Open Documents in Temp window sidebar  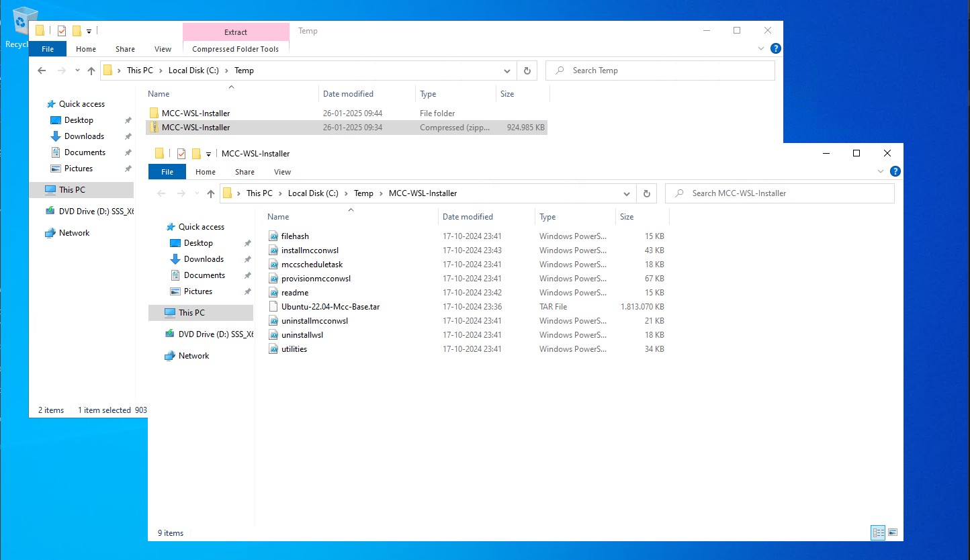click(x=85, y=152)
